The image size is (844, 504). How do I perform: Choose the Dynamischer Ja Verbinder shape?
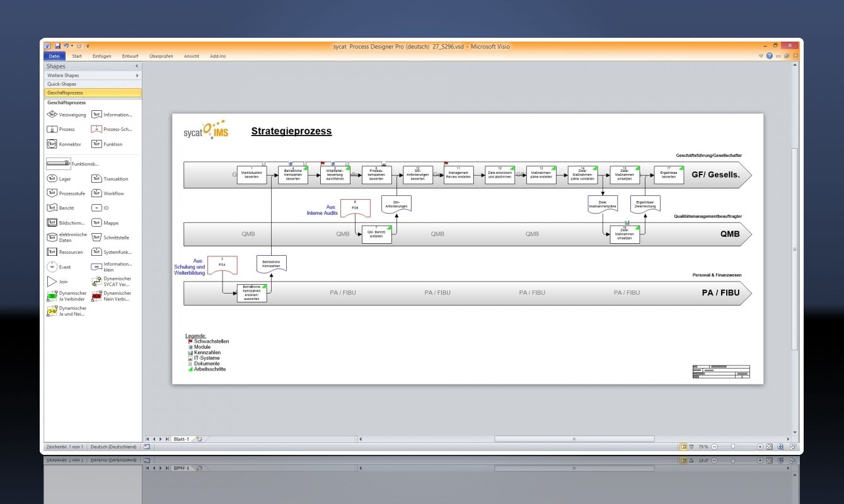[x=67, y=296]
